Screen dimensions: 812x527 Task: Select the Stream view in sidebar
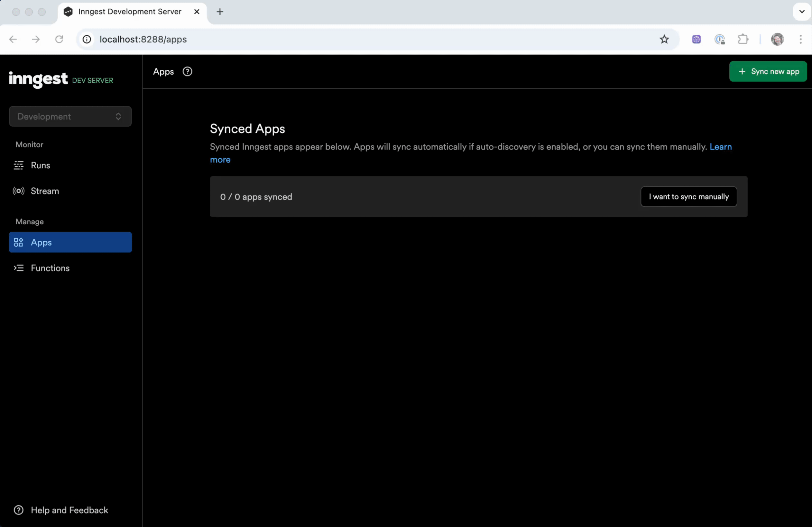45,191
